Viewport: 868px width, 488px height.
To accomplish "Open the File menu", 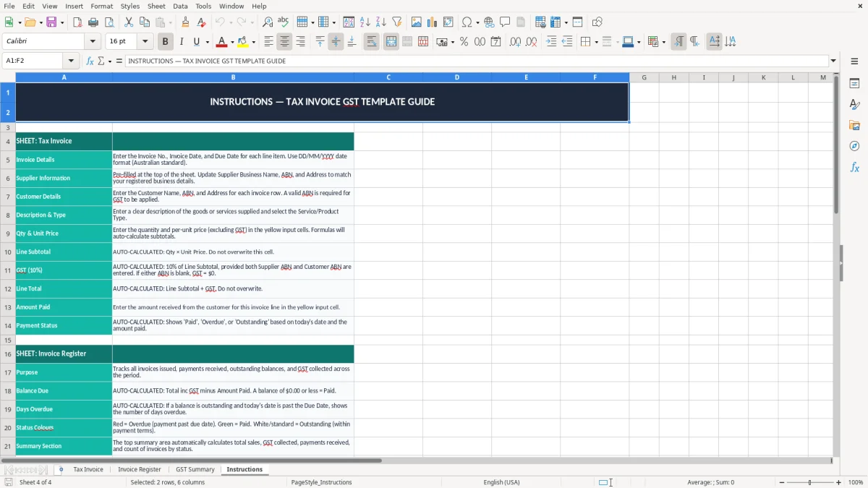I will pos(9,6).
